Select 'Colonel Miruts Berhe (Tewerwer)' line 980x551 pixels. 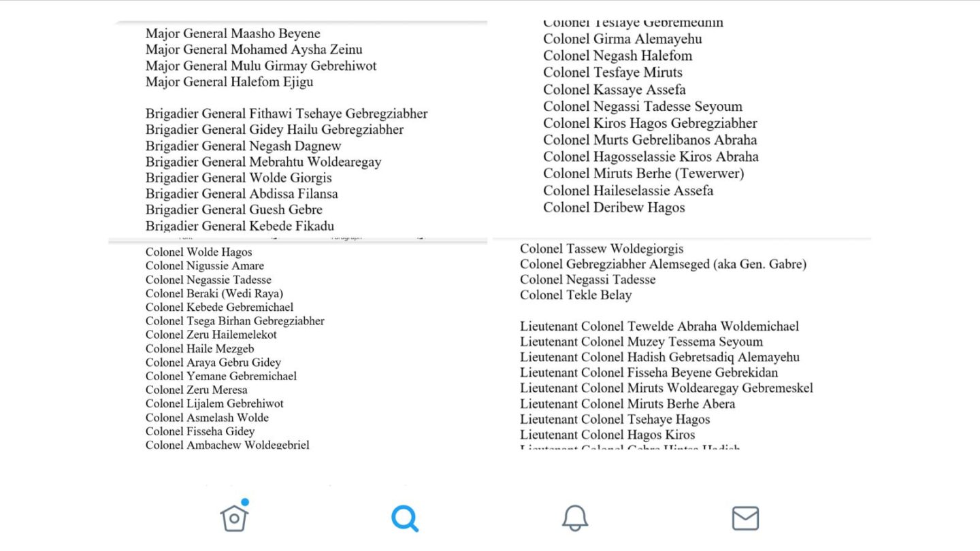(x=644, y=173)
